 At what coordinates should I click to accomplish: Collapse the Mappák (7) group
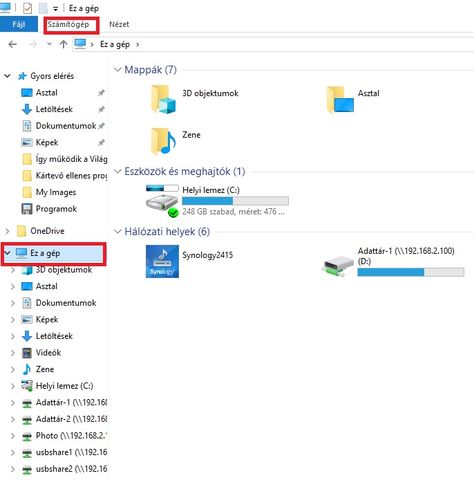pyautogui.click(x=117, y=70)
